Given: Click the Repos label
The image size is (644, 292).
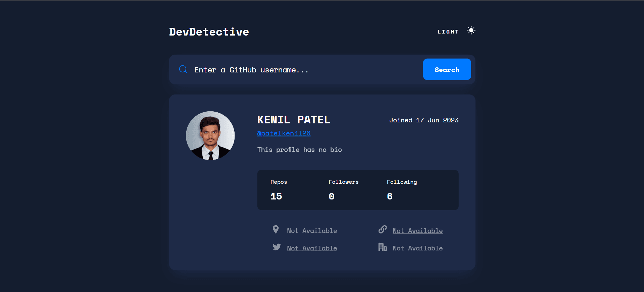Looking at the screenshot, I should coord(279,182).
